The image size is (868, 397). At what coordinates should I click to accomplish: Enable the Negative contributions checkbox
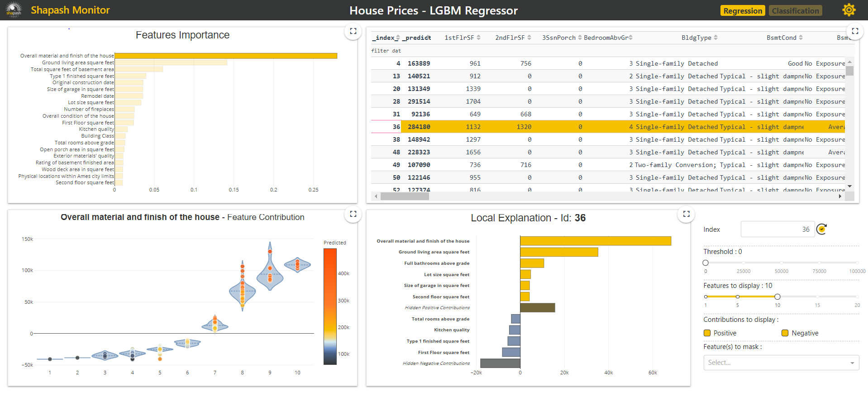(x=785, y=333)
